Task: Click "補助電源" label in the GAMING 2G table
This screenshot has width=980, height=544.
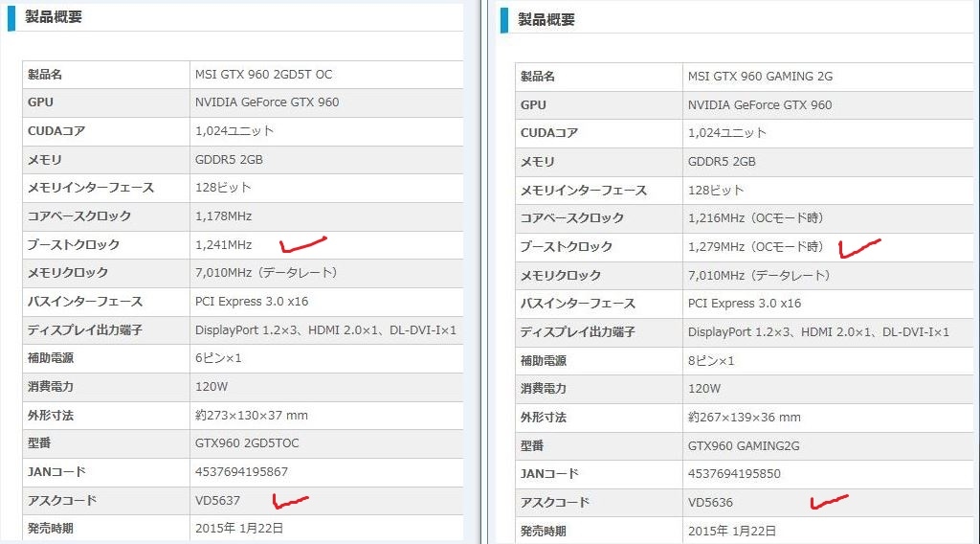Action: click(544, 361)
